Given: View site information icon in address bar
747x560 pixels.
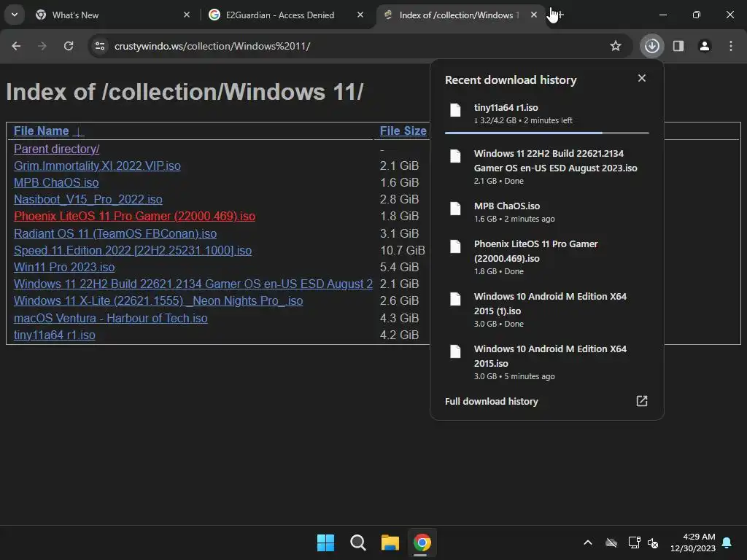Looking at the screenshot, I should tap(100, 46).
